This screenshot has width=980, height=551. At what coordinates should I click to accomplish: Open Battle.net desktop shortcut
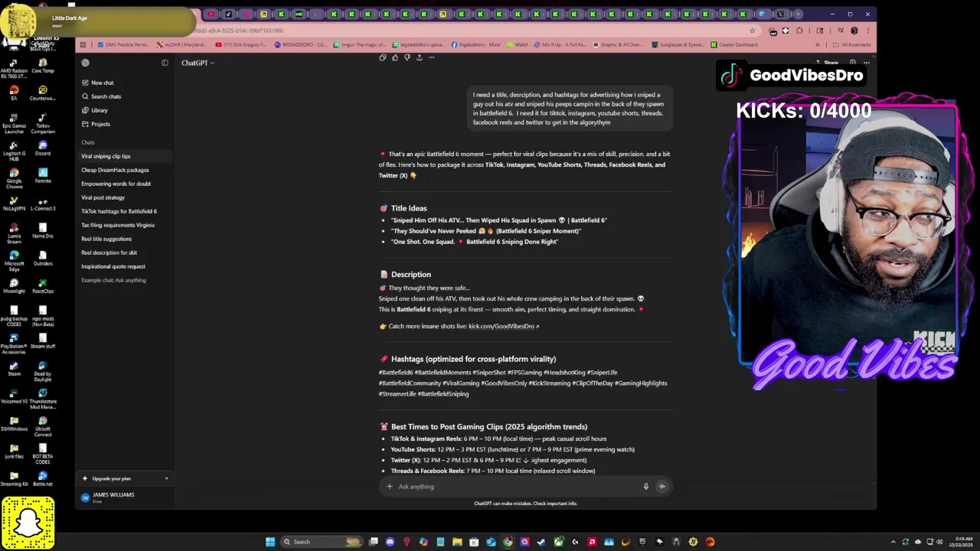(x=43, y=478)
